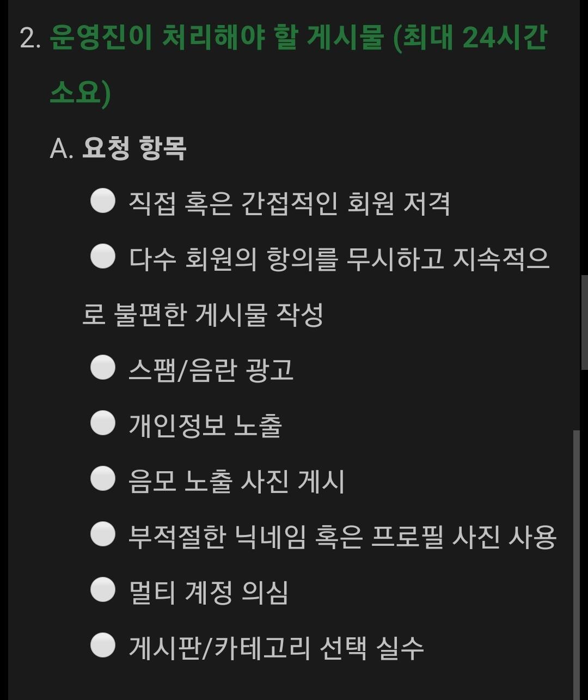Tap the '게시판/카테고리 선택 실수' item text
Viewport: 588px width, 700px height.
click(x=276, y=648)
